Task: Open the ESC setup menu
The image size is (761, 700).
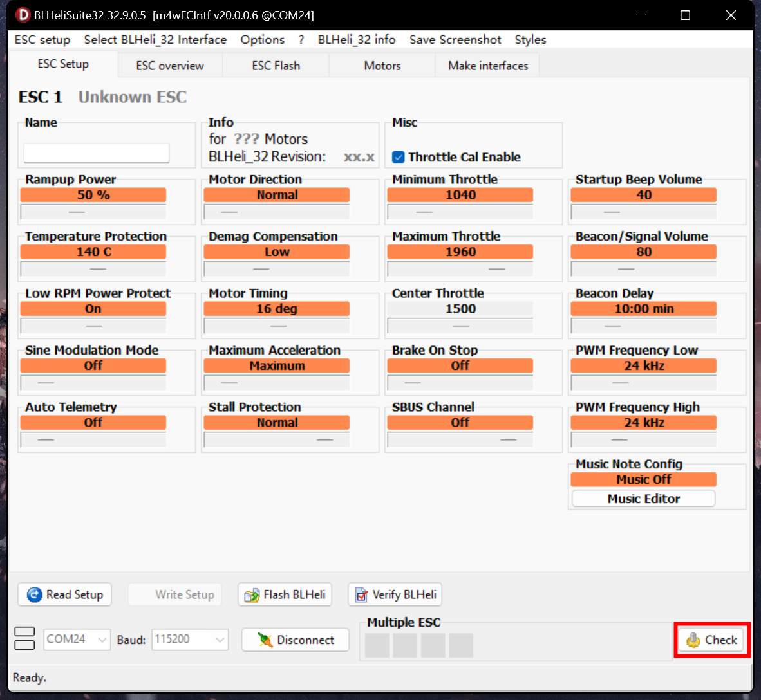Action: [42, 40]
